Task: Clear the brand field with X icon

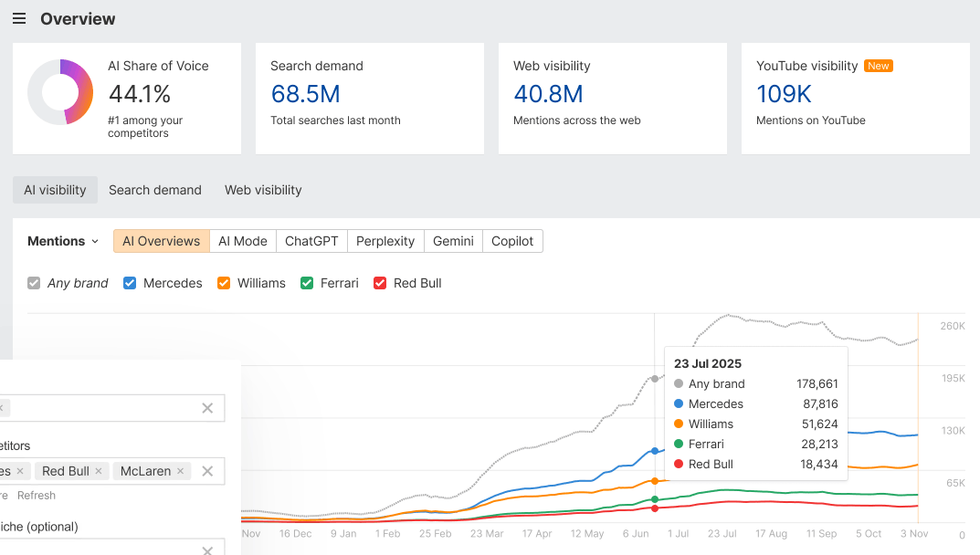Action: point(207,408)
